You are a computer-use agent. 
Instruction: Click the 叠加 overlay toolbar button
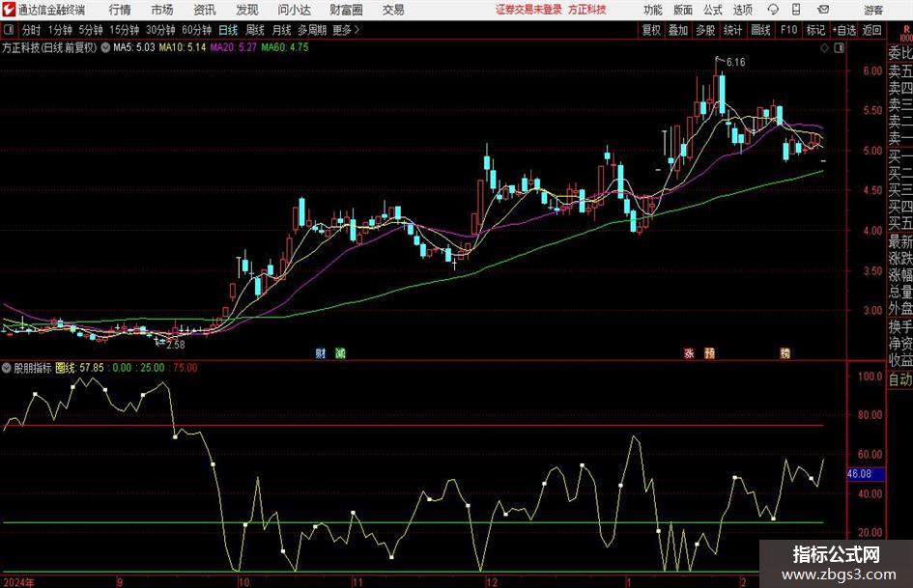click(x=678, y=30)
